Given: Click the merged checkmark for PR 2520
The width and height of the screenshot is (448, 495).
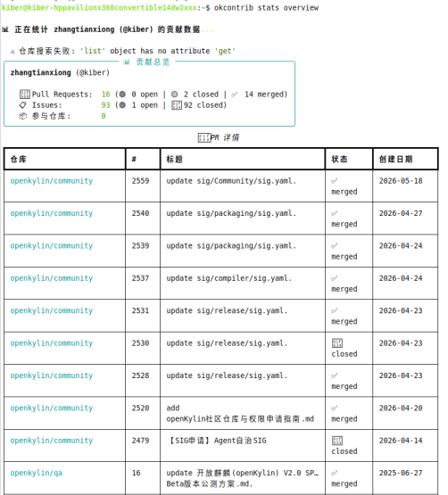Looking at the screenshot, I should click(335, 408).
